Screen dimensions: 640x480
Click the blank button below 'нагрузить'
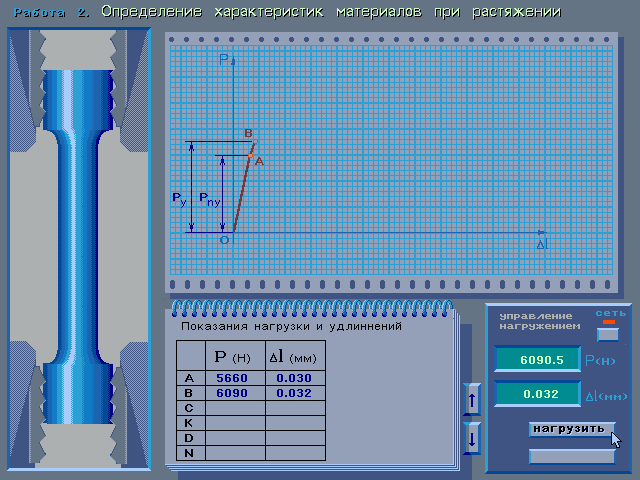tap(572, 456)
